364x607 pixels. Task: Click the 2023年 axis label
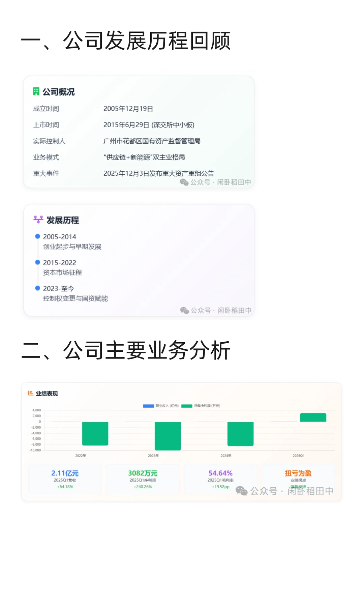coord(153,456)
